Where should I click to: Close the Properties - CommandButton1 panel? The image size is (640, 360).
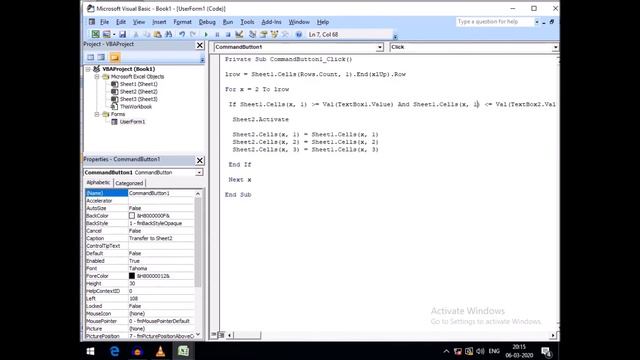click(200, 160)
